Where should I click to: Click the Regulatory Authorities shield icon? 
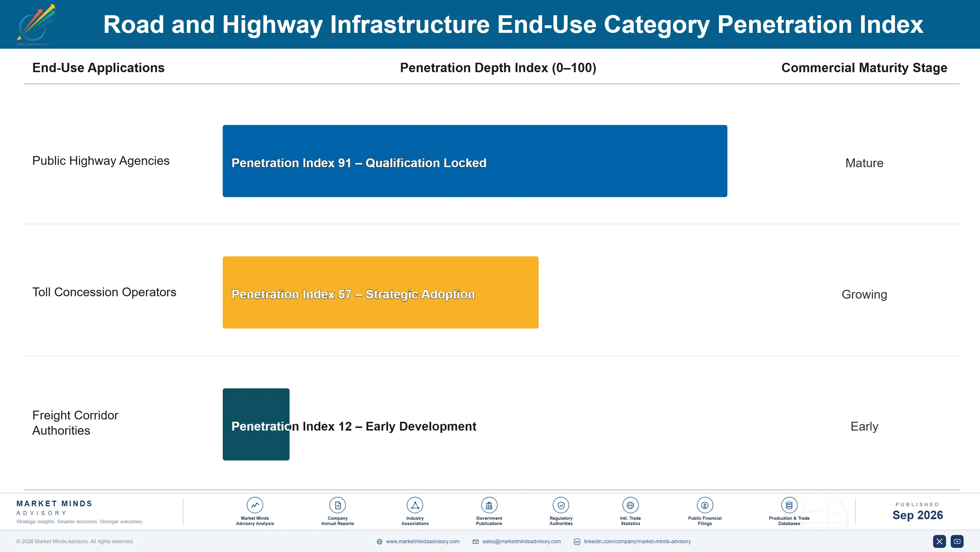(x=561, y=505)
